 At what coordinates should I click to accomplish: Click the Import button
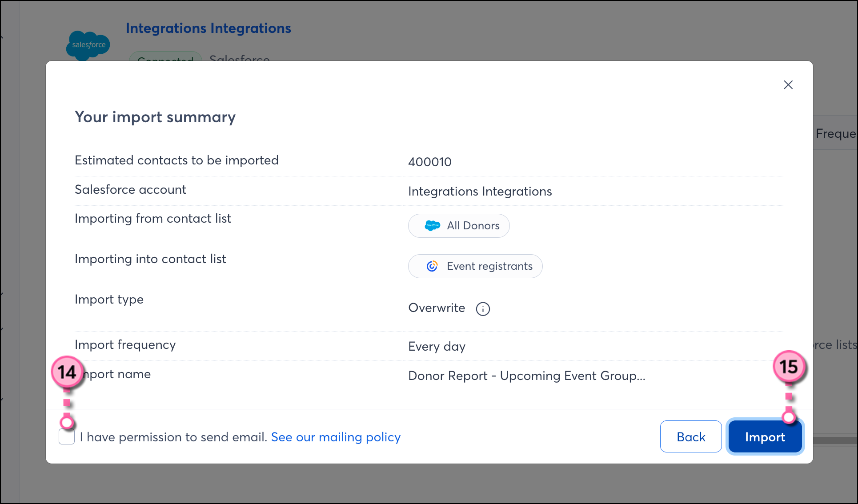pyautogui.click(x=765, y=437)
